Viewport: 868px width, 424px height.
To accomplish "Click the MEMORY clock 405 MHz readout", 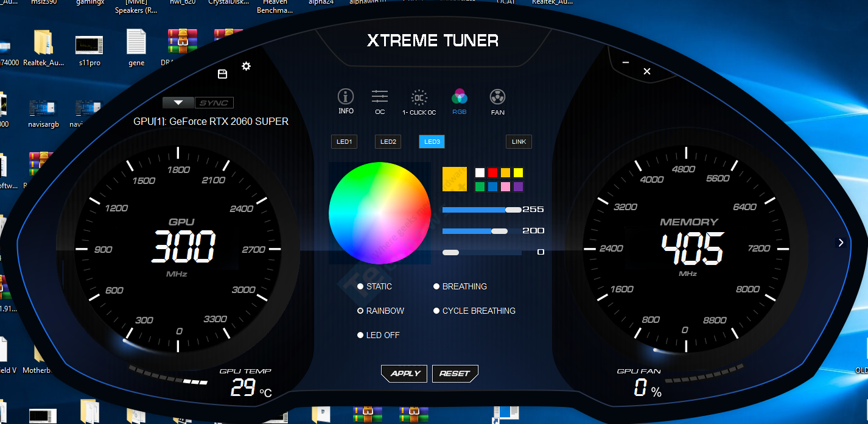I will (x=693, y=248).
